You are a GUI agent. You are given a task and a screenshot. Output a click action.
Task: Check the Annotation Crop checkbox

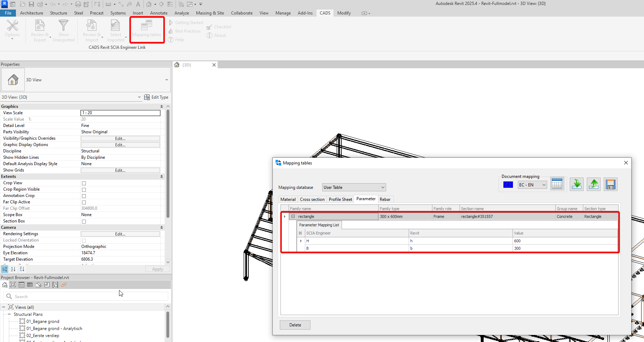[84, 196]
